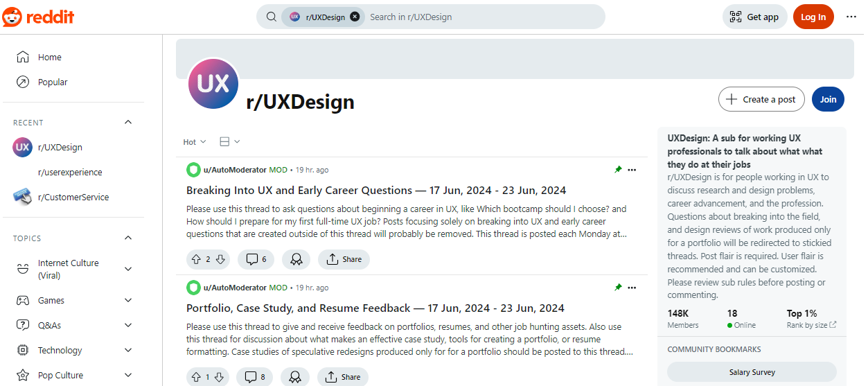Screen dimensions: 868x386
Task: Give award to Breaking Into UX post
Action: [x=296, y=259]
